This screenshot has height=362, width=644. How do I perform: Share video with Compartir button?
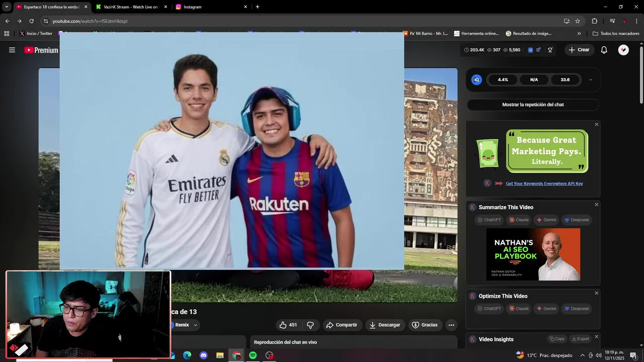pyautogui.click(x=342, y=325)
